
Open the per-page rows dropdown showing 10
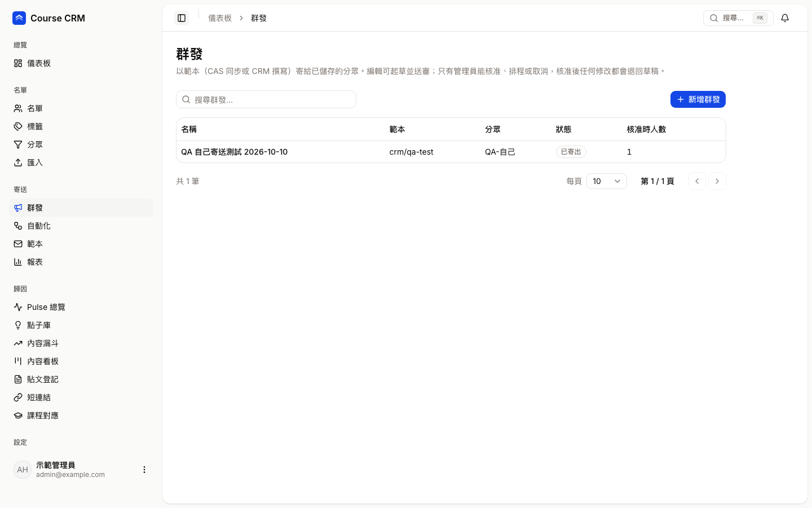[607, 181]
